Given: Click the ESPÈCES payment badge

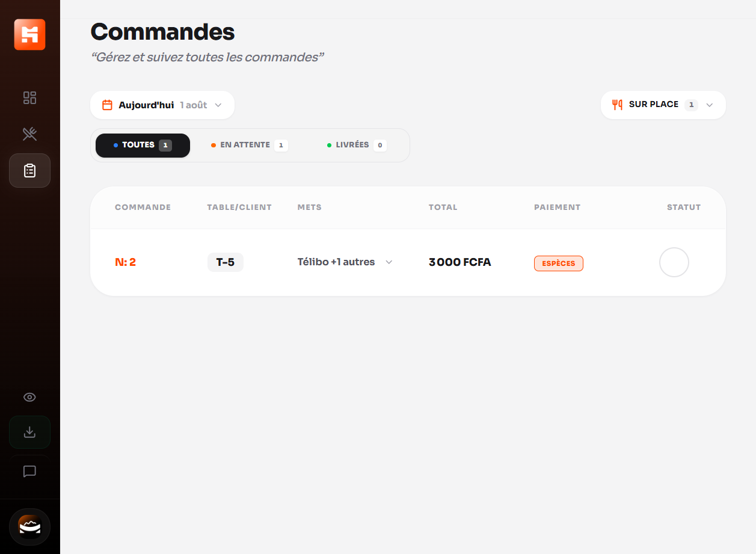Looking at the screenshot, I should (559, 263).
